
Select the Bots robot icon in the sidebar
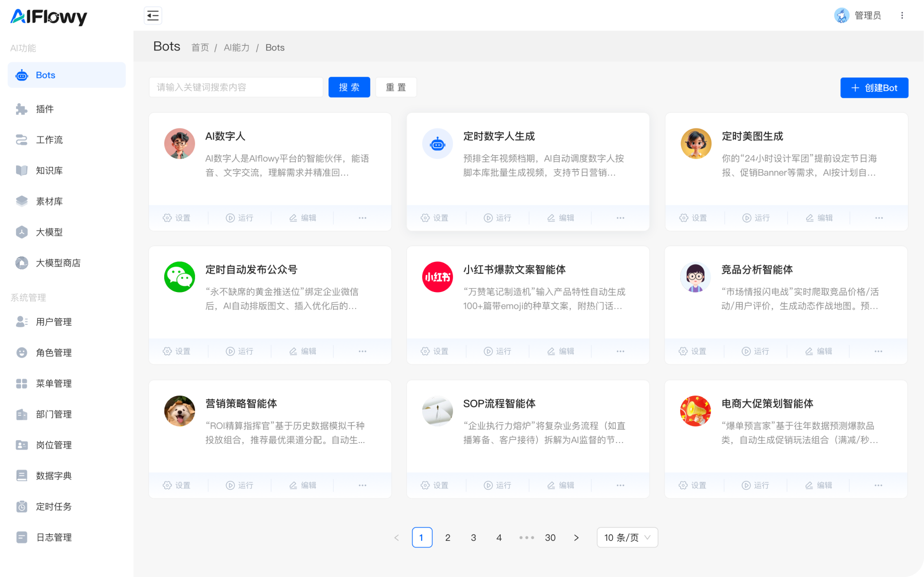click(x=22, y=75)
